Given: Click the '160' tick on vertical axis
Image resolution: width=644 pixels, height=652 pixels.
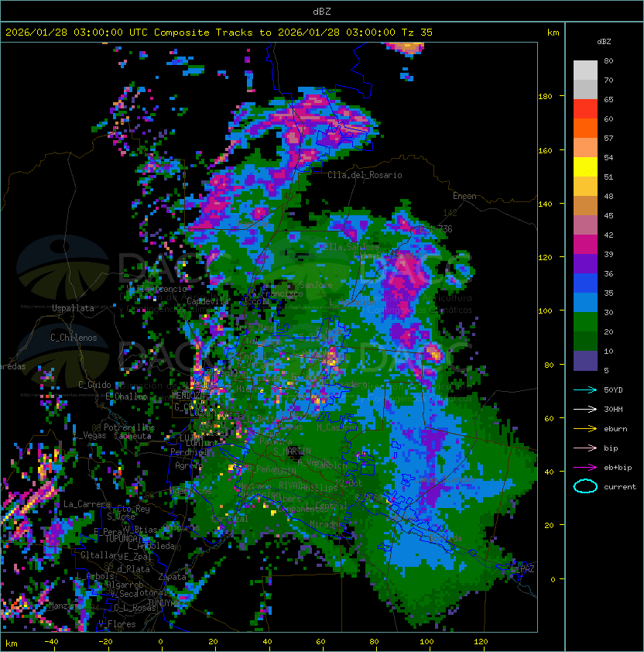Looking at the screenshot, I should (x=545, y=150).
